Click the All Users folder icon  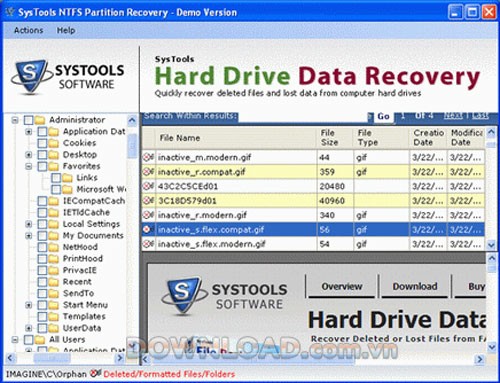[x=40, y=340]
